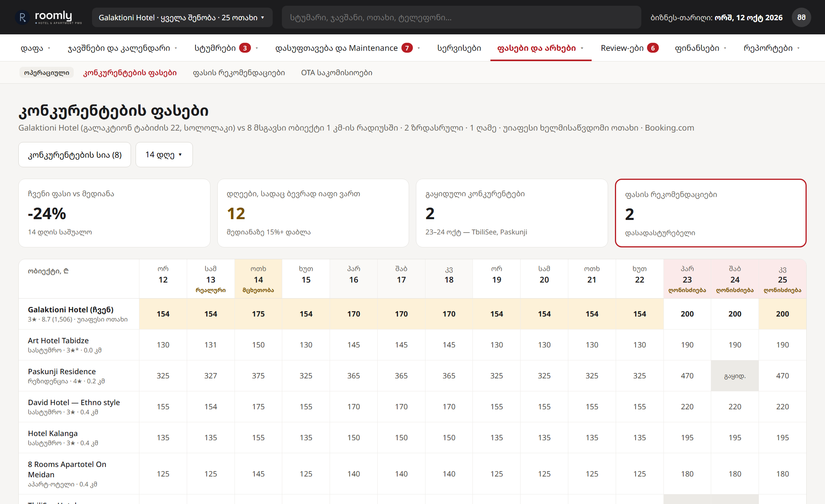Viewport: 825px width, 504px height.
Task: Switch to ოპერაციული sub-tab
Action: click(x=47, y=73)
